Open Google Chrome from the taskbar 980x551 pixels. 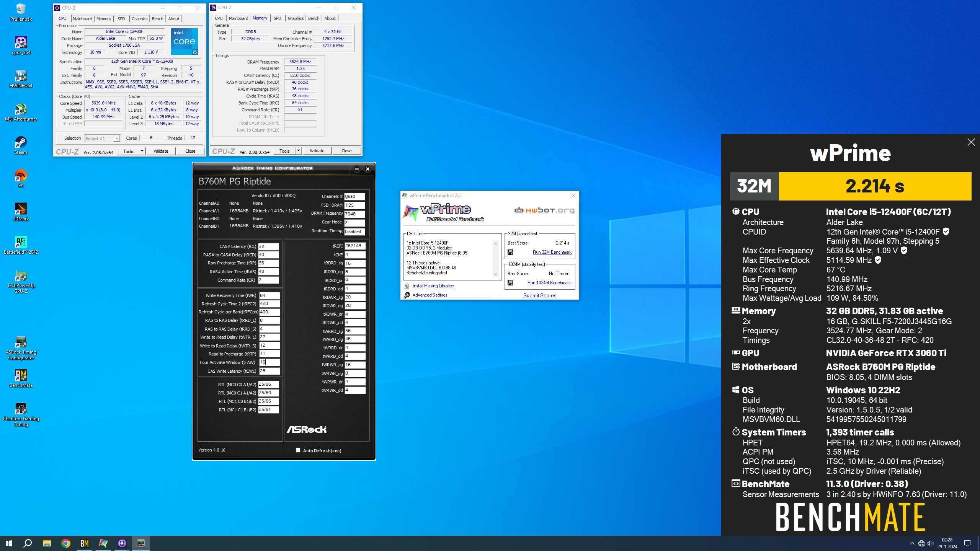pos(66,543)
